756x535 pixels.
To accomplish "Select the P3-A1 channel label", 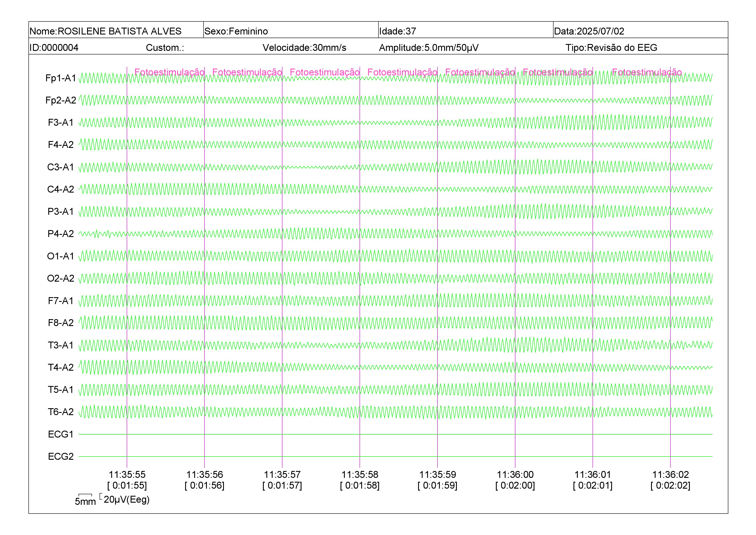I will click(x=61, y=212).
